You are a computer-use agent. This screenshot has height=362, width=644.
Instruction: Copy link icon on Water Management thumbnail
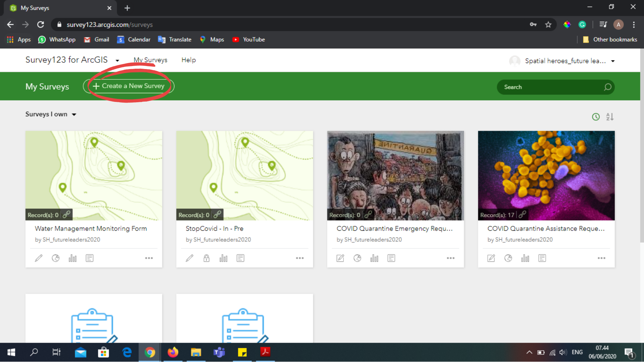pyautogui.click(x=67, y=215)
